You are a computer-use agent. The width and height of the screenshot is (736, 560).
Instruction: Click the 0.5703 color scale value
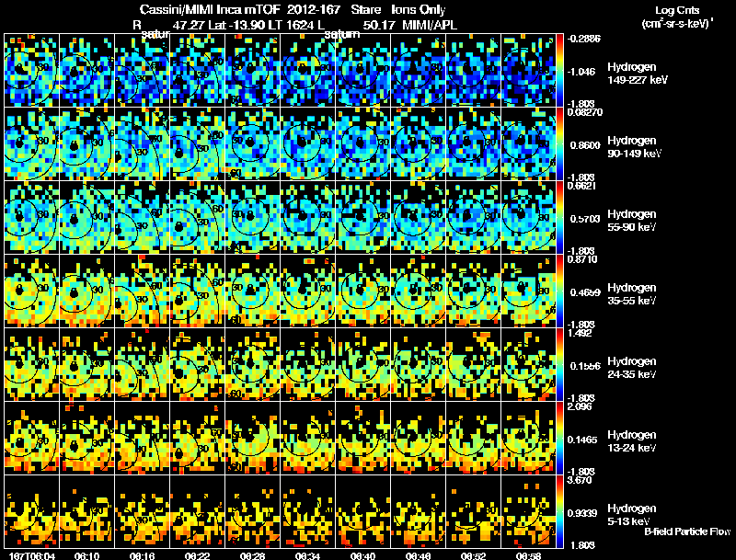click(585, 219)
